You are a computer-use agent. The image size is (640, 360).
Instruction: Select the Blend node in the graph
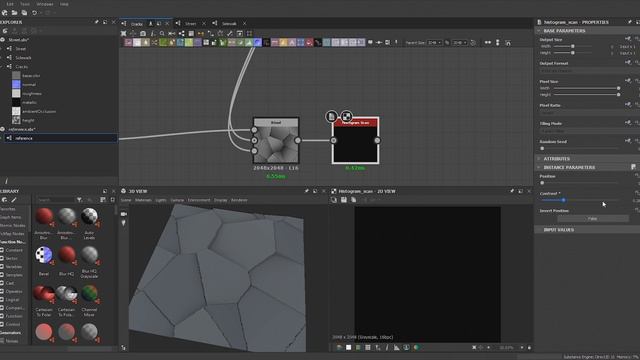pyautogui.click(x=276, y=140)
